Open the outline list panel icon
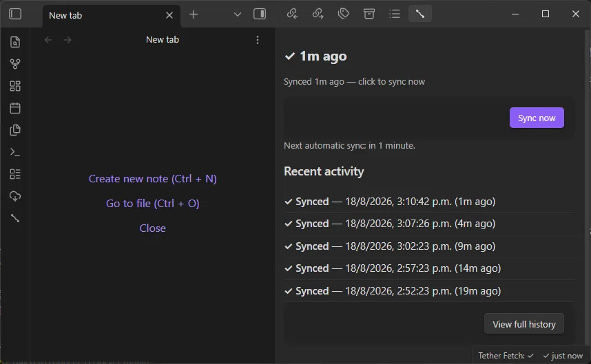The image size is (591, 364). click(395, 14)
